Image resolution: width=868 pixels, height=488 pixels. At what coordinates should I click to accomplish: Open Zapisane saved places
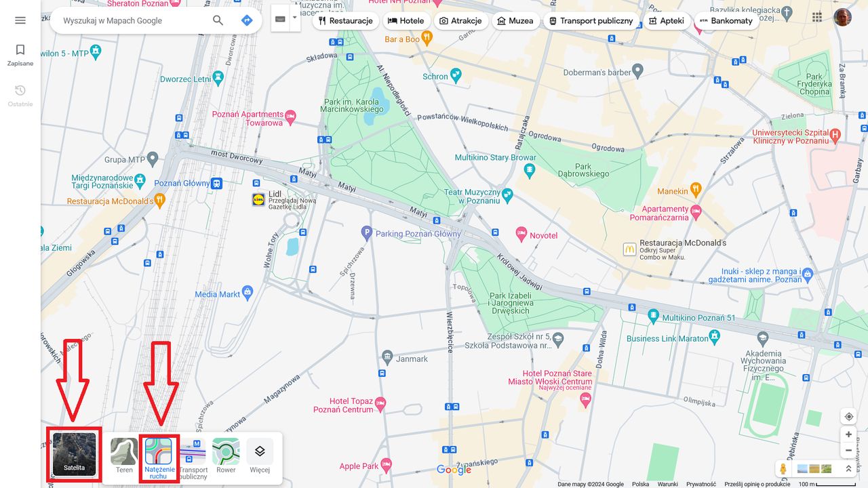[x=20, y=56]
